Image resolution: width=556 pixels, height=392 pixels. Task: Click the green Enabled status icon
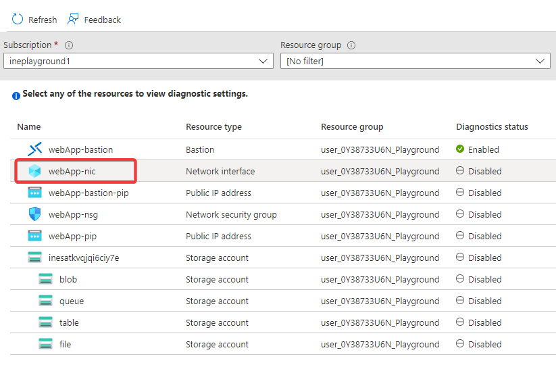tap(460, 149)
